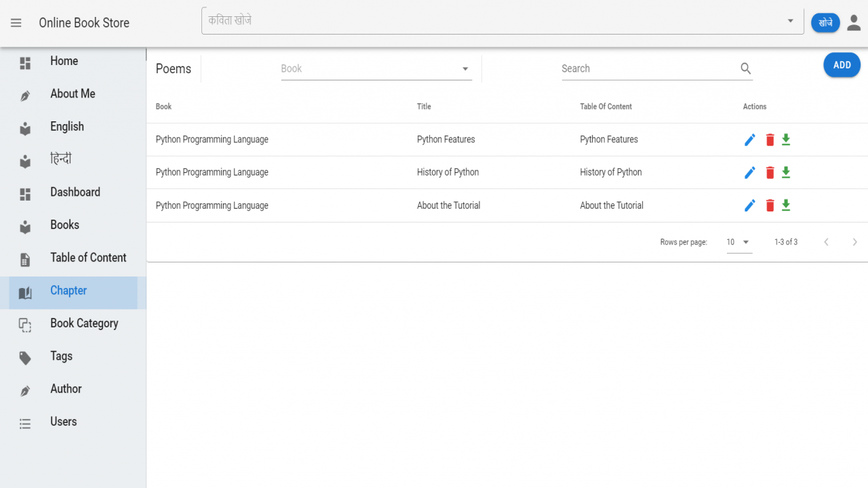This screenshot has height=488, width=868.
Task: Delete the Python Features chapter
Action: point(770,140)
